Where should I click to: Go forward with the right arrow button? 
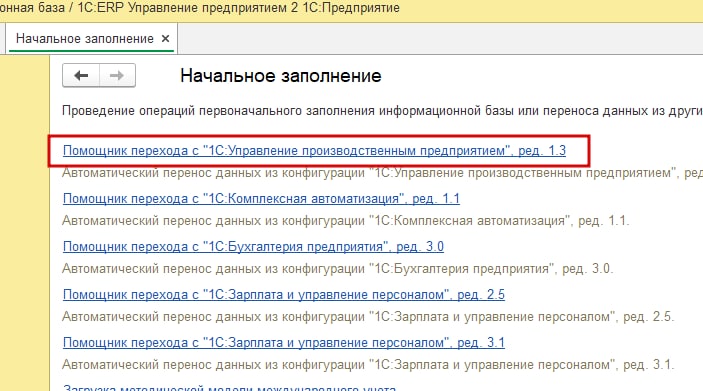117,75
